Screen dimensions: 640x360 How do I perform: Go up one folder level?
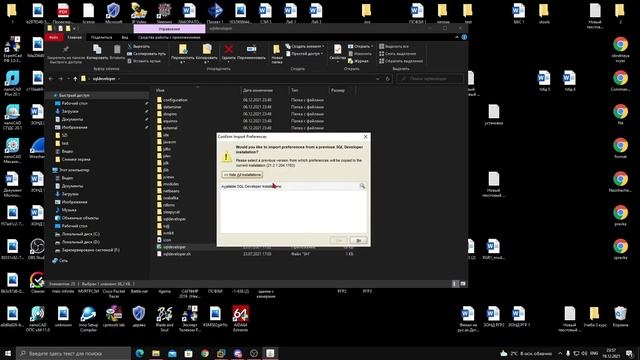[75, 79]
